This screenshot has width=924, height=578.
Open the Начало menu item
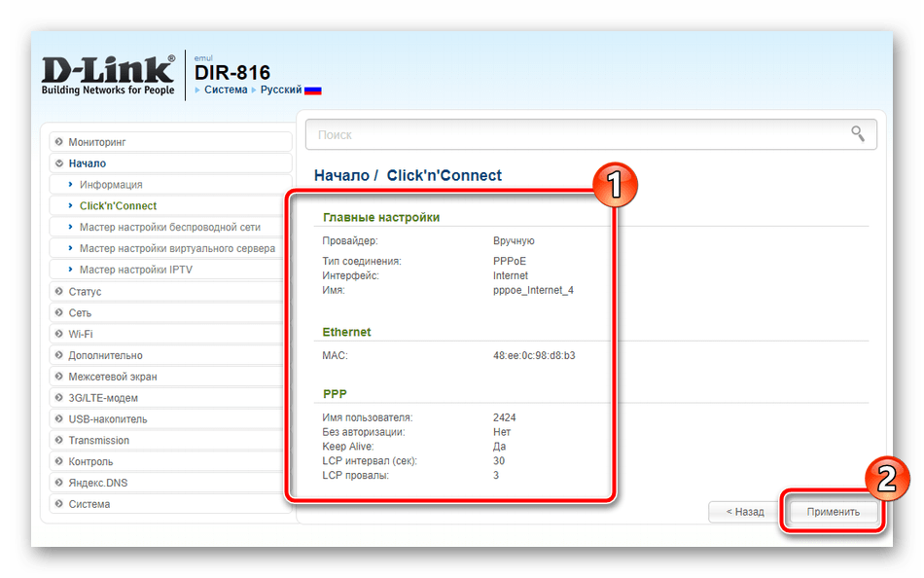click(171, 163)
